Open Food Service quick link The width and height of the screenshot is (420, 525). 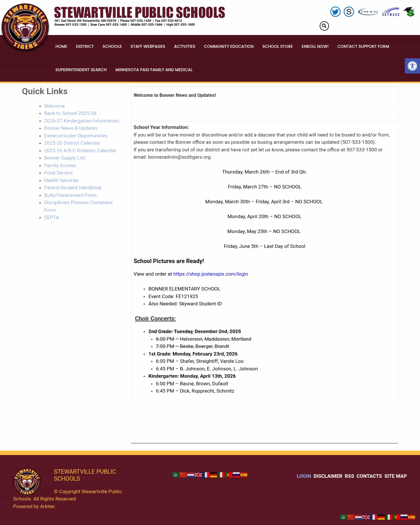pos(58,173)
